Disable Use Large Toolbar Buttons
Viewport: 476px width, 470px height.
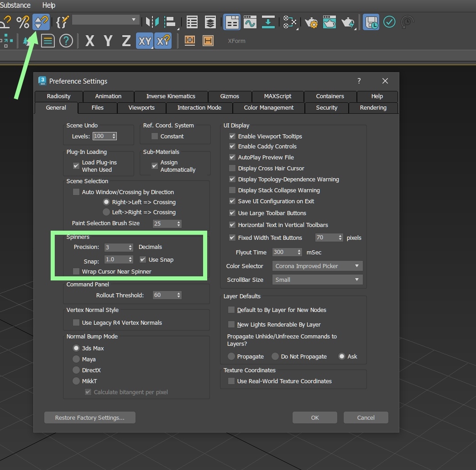coord(232,213)
